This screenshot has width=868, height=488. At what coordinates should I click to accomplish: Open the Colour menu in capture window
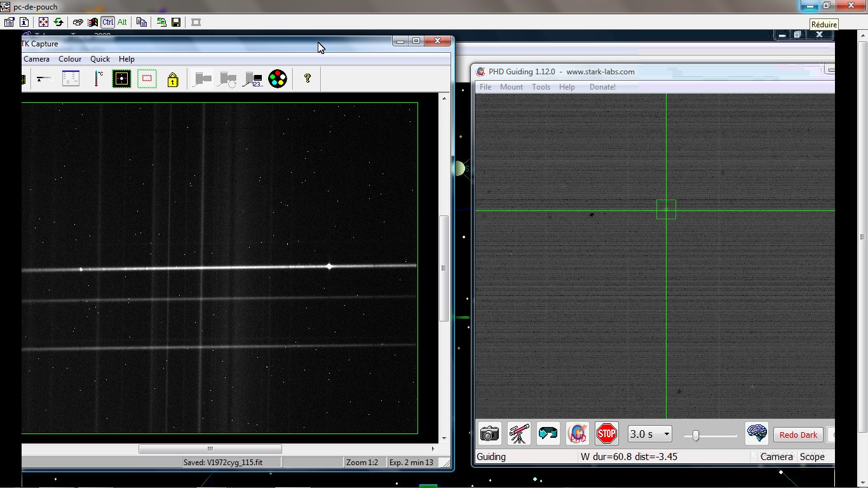[70, 59]
